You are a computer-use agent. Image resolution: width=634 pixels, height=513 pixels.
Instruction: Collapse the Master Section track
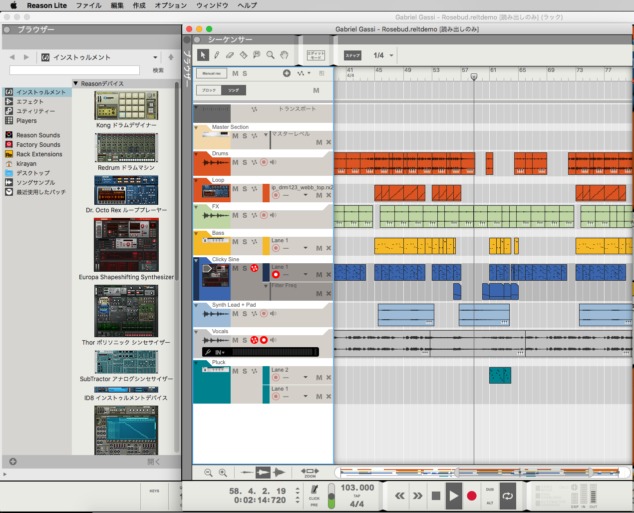196,127
